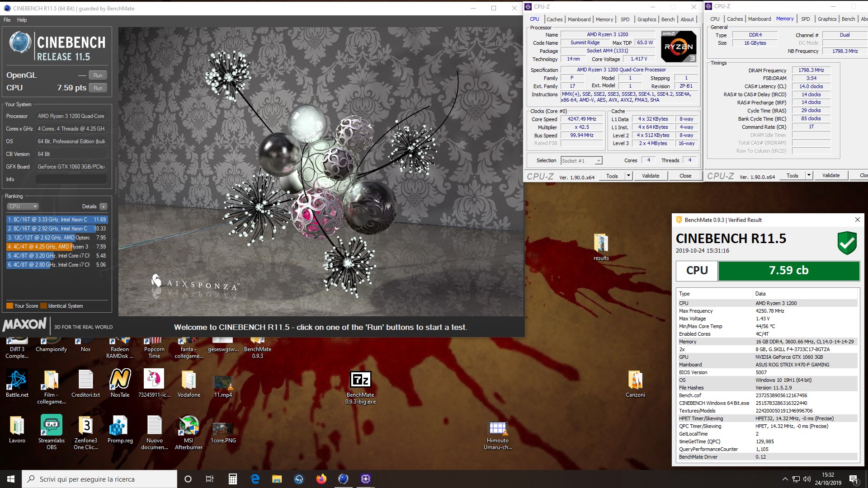Click the taskbar volume icon

pos(807,479)
